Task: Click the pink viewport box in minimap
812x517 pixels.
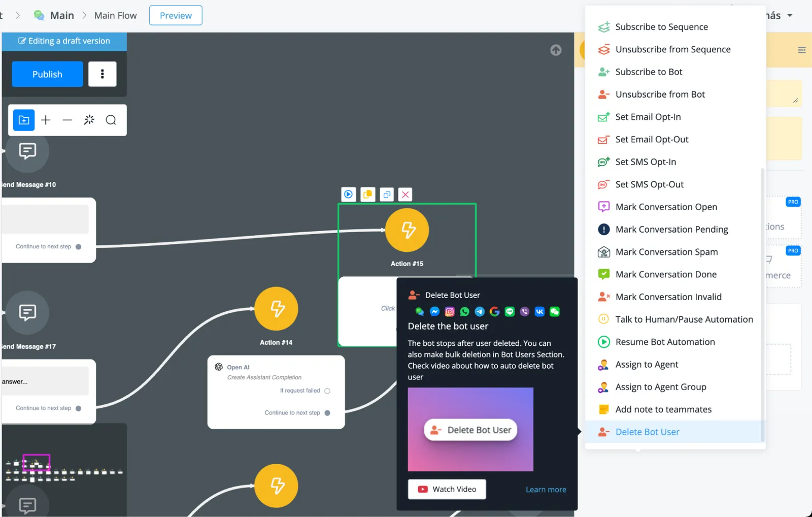Action: tap(37, 463)
